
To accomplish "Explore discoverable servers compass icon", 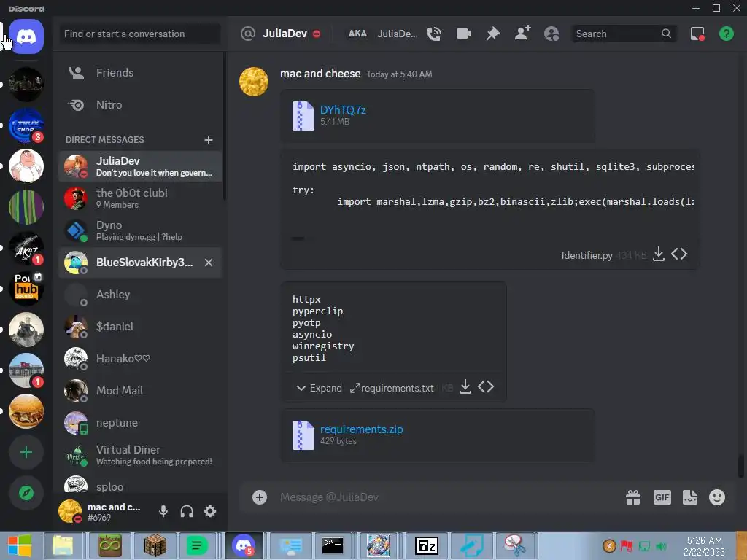I will coord(26,493).
